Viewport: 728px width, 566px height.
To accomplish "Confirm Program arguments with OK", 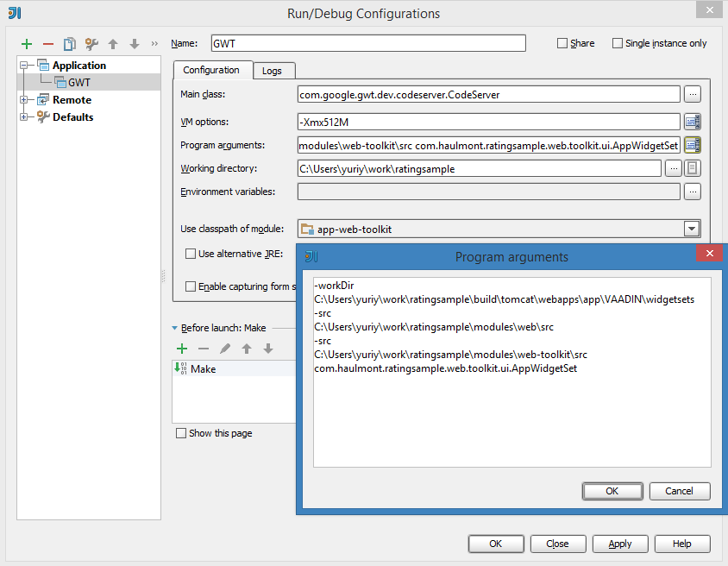I will 612,491.
